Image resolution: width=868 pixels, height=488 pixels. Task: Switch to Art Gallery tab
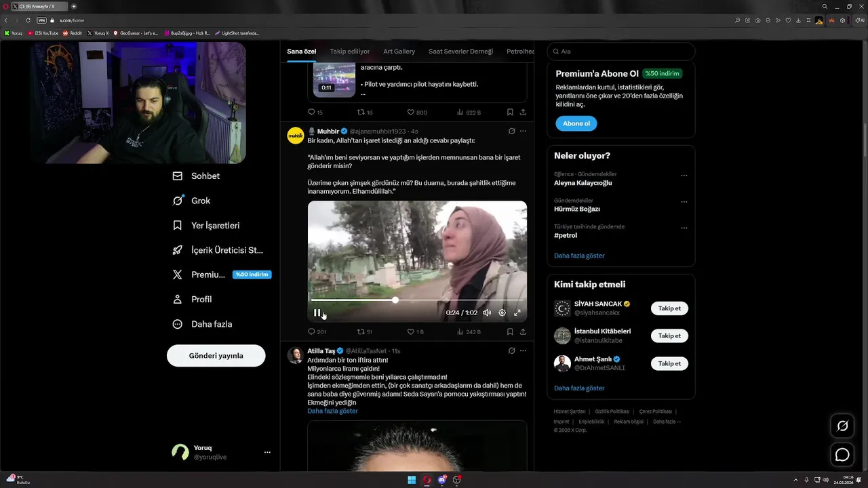point(399,52)
